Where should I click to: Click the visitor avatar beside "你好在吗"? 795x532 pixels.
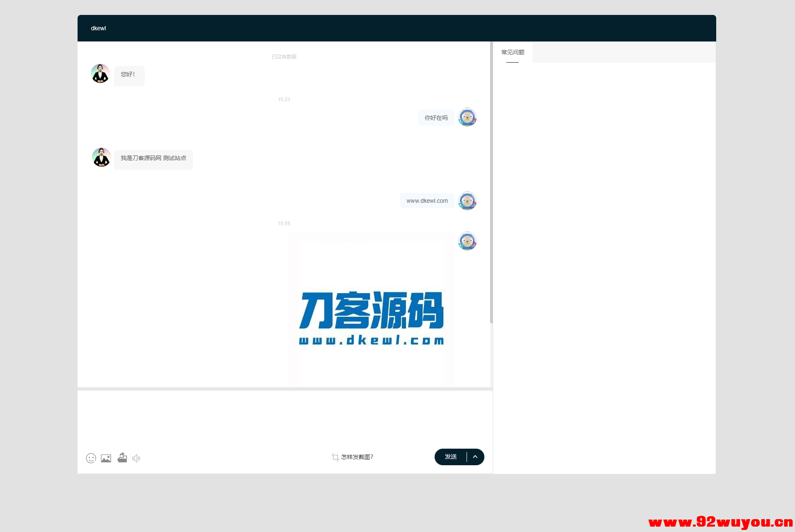467,117
